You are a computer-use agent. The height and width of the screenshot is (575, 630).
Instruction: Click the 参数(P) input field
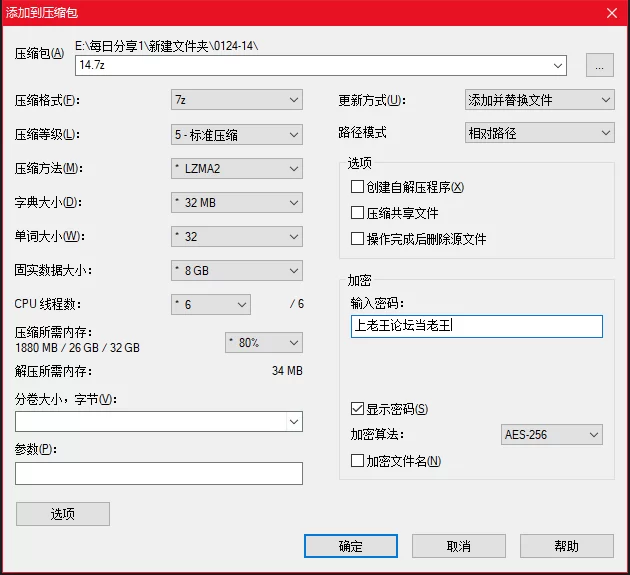tap(159, 473)
